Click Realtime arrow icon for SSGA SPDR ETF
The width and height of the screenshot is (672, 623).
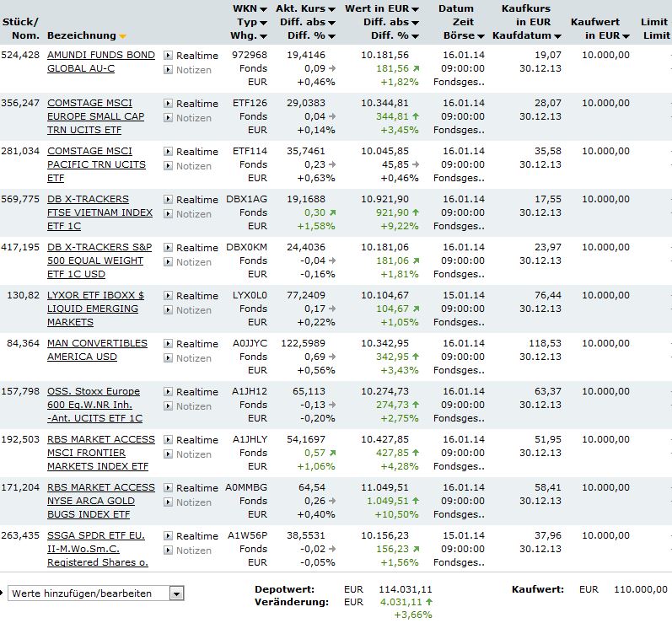click(168, 535)
